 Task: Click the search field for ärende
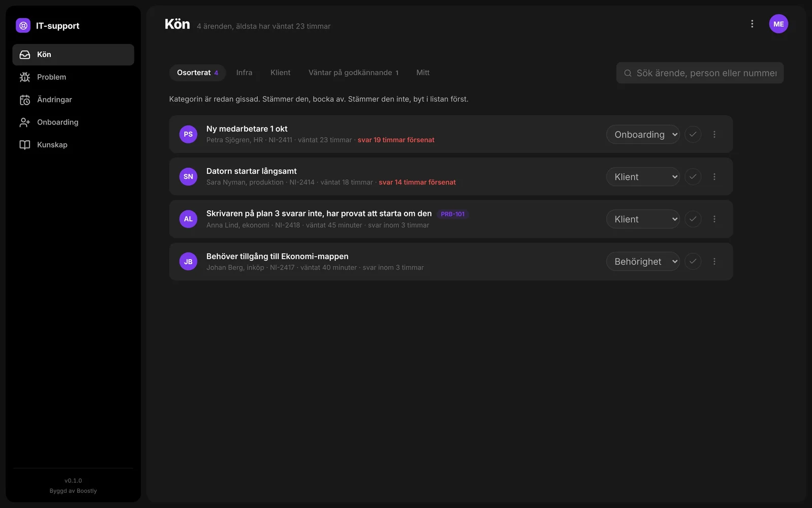700,73
